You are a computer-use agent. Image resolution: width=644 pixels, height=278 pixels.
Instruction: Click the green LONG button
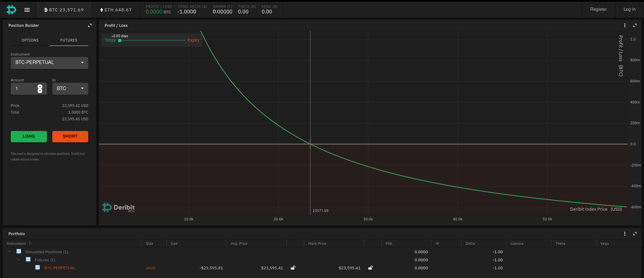pyautogui.click(x=29, y=136)
